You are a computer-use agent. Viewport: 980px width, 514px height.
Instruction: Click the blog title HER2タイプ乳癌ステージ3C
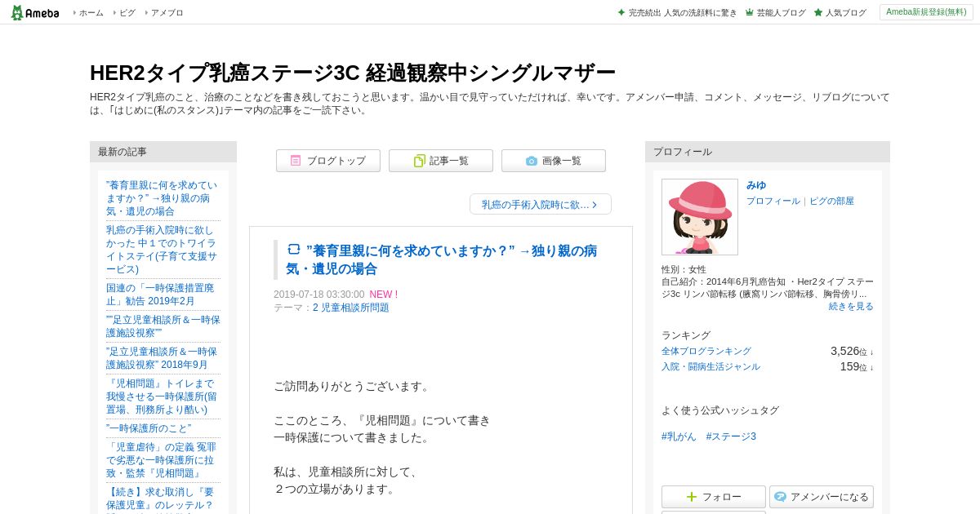(353, 73)
